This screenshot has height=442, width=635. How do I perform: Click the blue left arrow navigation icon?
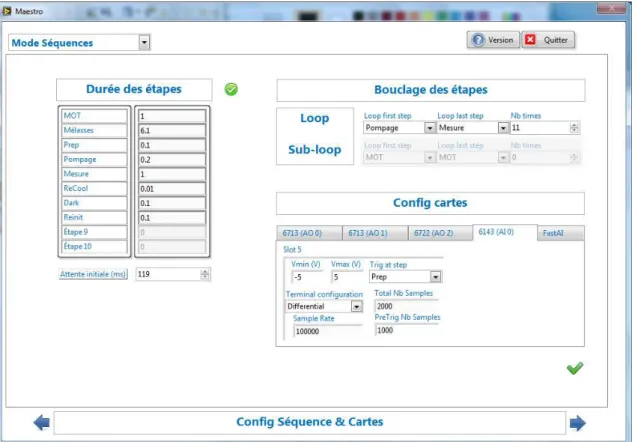[42, 423]
